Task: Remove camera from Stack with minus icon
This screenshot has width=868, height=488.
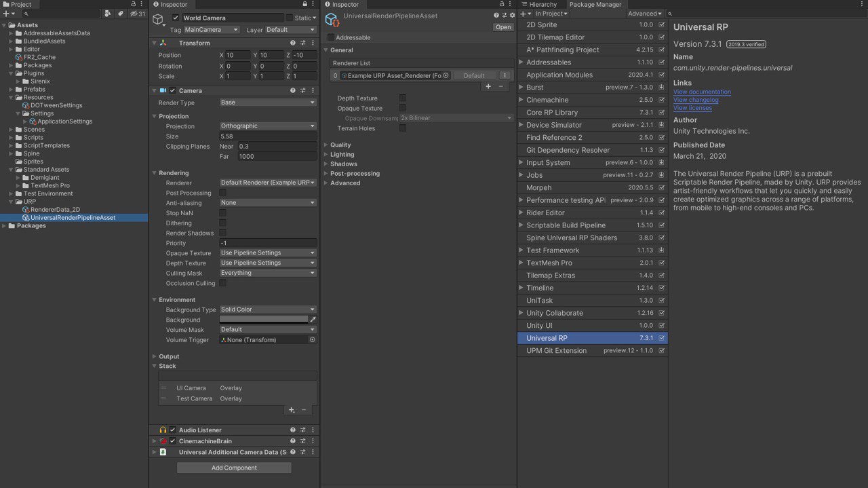Action: point(304,410)
